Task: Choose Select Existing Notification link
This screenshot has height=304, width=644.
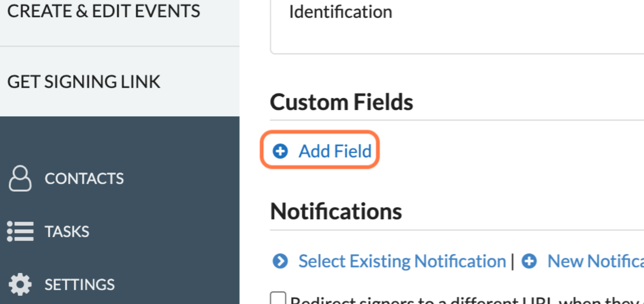Action: point(402,261)
